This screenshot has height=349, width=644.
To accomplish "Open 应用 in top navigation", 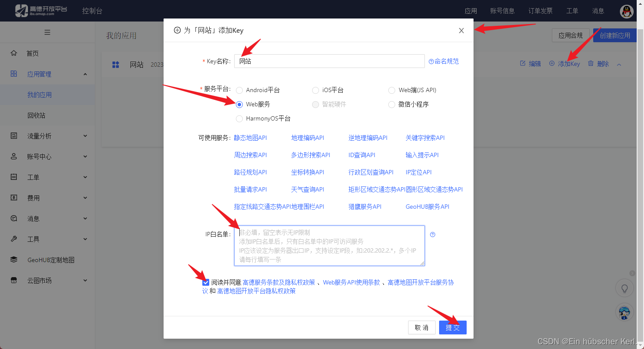I will pyautogui.click(x=471, y=11).
